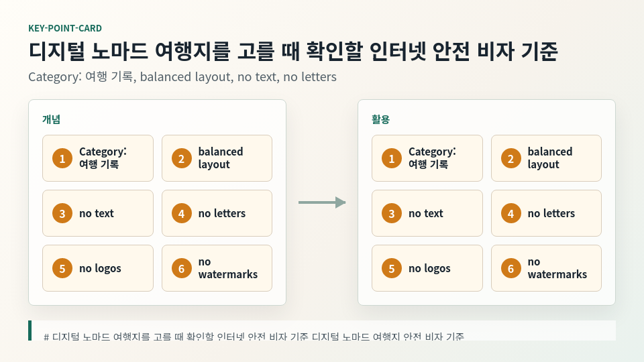644x362 pixels.
Task: Select card 1 Category in 활용 panel
Action: click(427, 158)
